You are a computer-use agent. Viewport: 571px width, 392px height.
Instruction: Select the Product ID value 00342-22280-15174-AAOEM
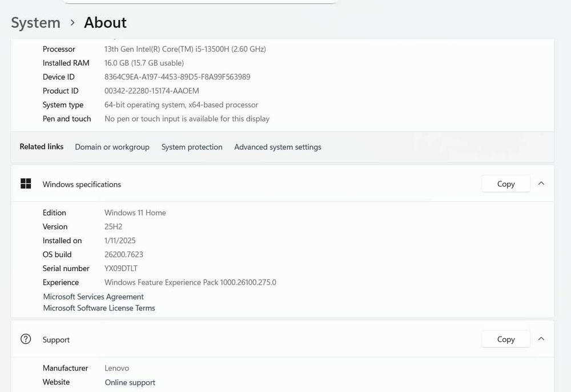click(152, 91)
